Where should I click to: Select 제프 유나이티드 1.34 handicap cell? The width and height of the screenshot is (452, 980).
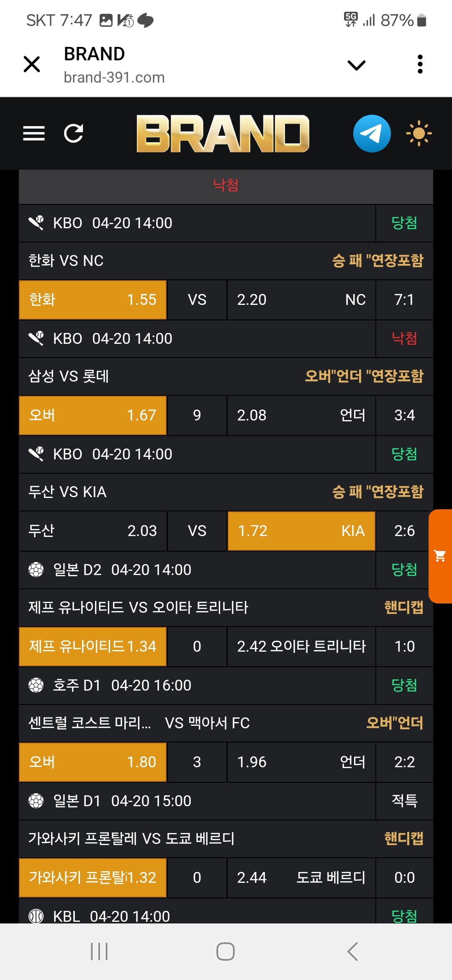coord(93,647)
